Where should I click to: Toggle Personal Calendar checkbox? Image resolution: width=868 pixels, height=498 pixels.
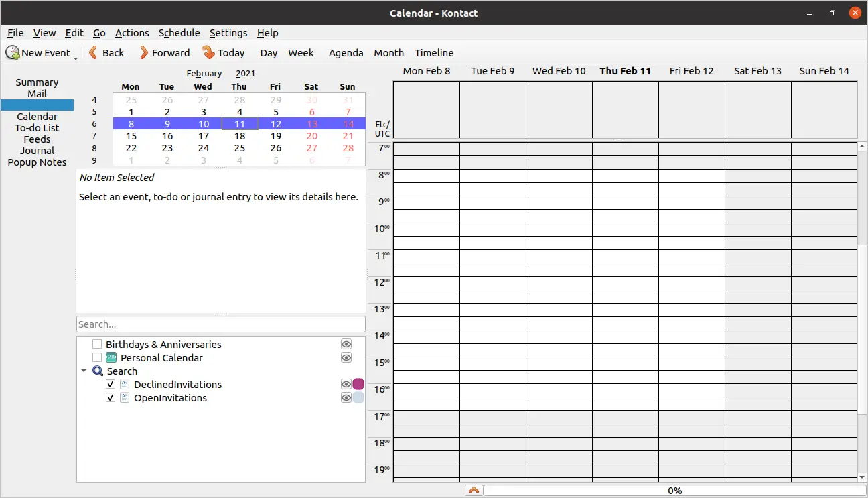97,357
